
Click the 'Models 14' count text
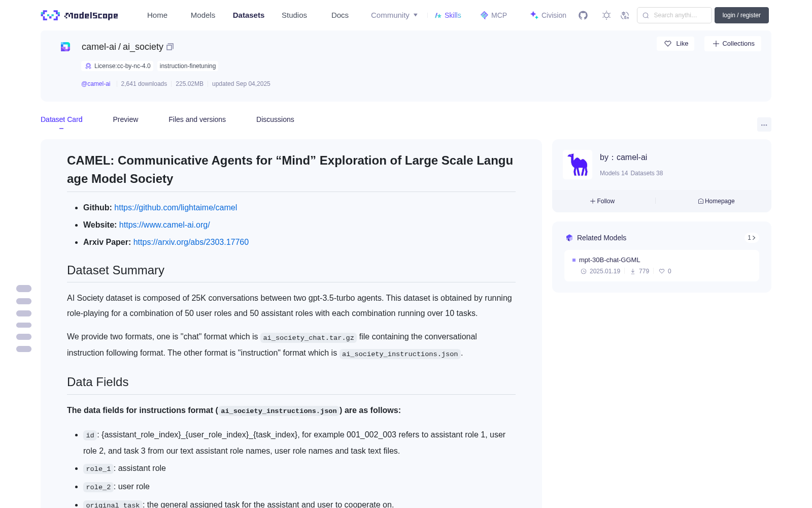[614, 173]
